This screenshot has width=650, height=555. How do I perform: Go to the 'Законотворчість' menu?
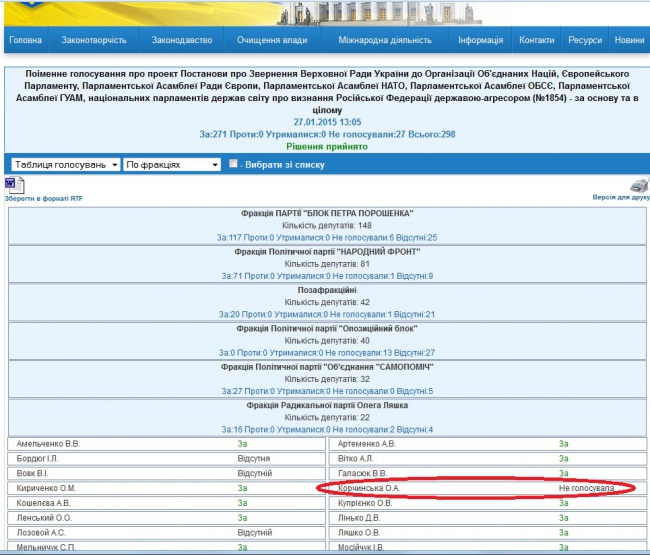coord(94,40)
